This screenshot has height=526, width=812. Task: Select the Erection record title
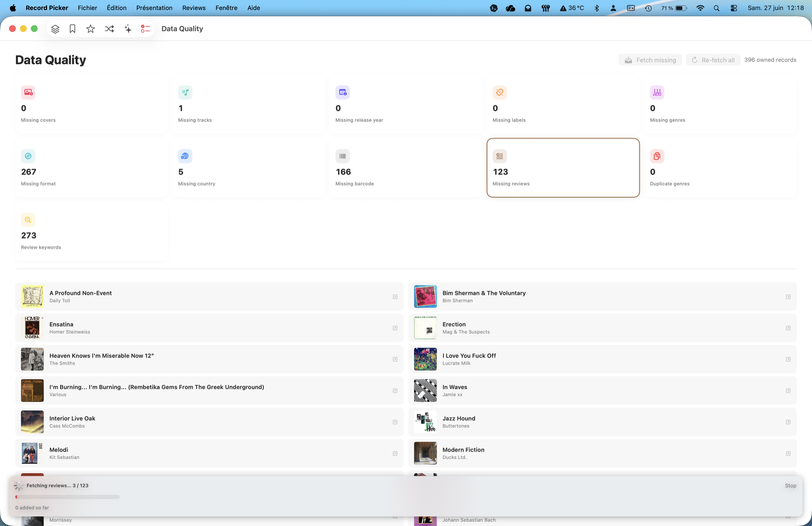pos(454,324)
